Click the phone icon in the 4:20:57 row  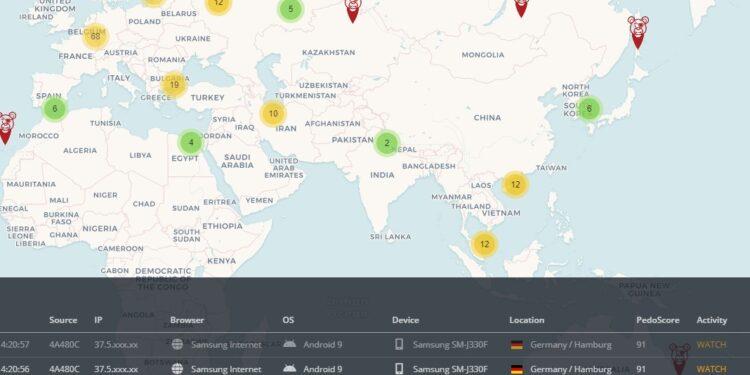[x=399, y=344]
